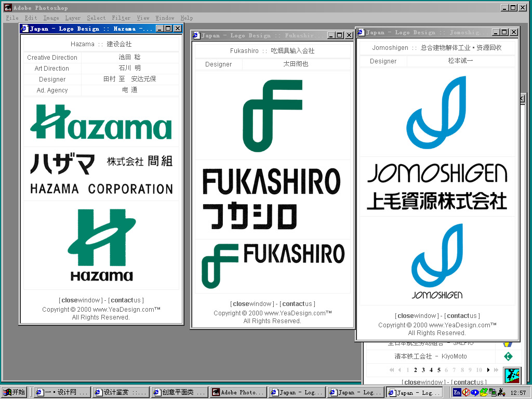
Task: Go to page 4 in the list pagination
Action: pyautogui.click(x=431, y=370)
